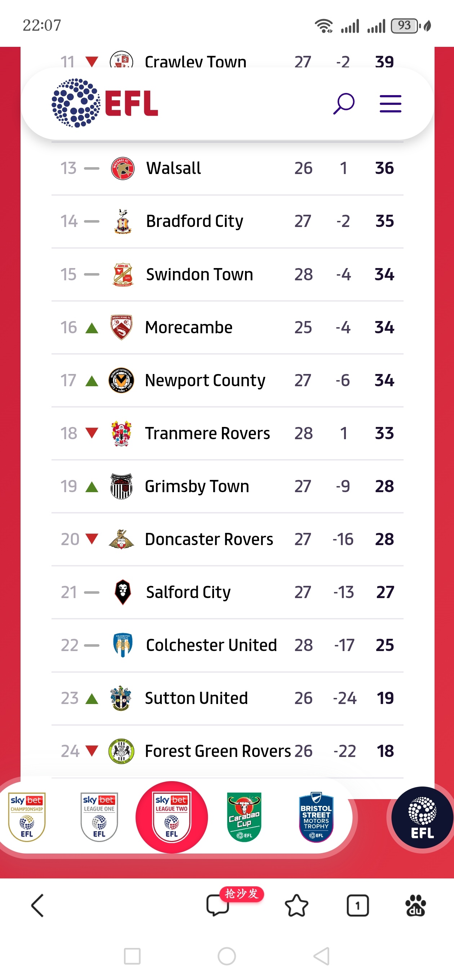Select the Sky Bet Championship badge
This screenshot has width=454, height=980.
tap(27, 817)
